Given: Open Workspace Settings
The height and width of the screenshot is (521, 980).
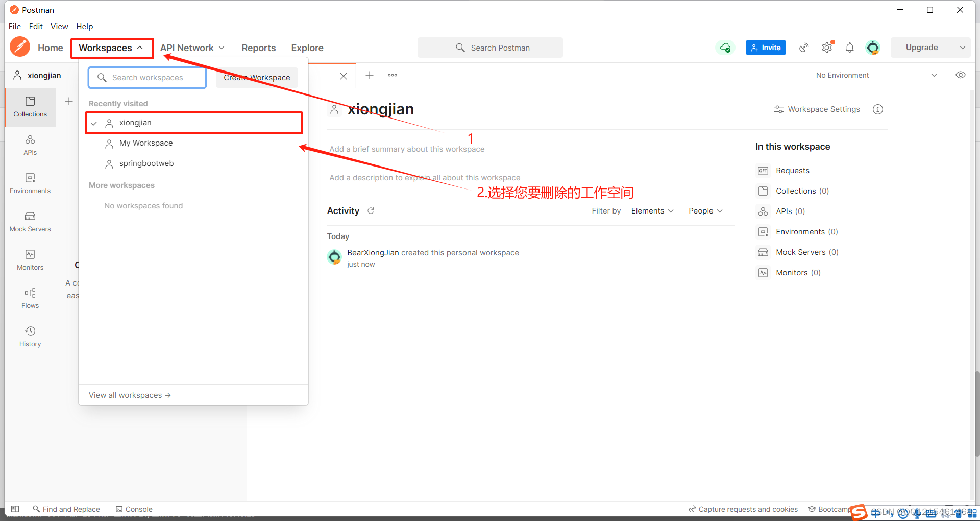Looking at the screenshot, I should pyautogui.click(x=817, y=109).
